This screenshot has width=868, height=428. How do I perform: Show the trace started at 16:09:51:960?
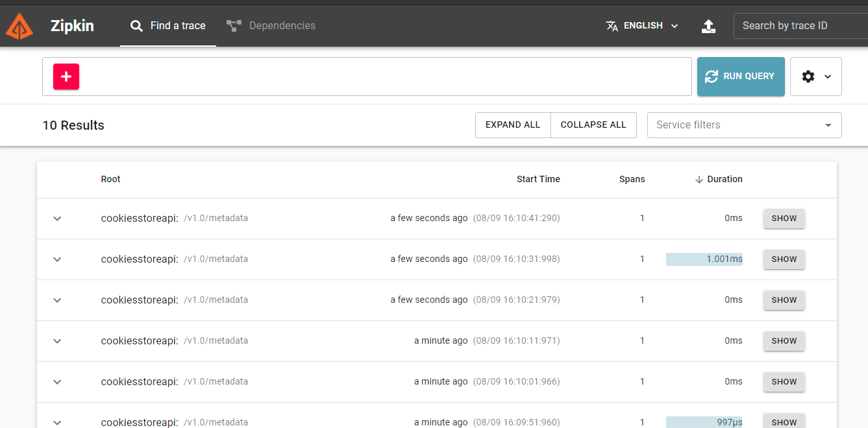coord(784,422)
